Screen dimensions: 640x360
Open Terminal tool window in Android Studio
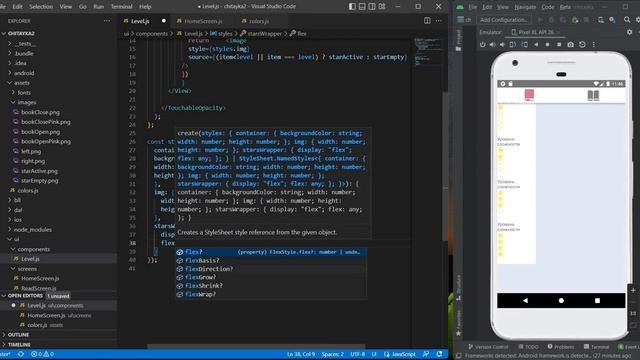point(596,347)
